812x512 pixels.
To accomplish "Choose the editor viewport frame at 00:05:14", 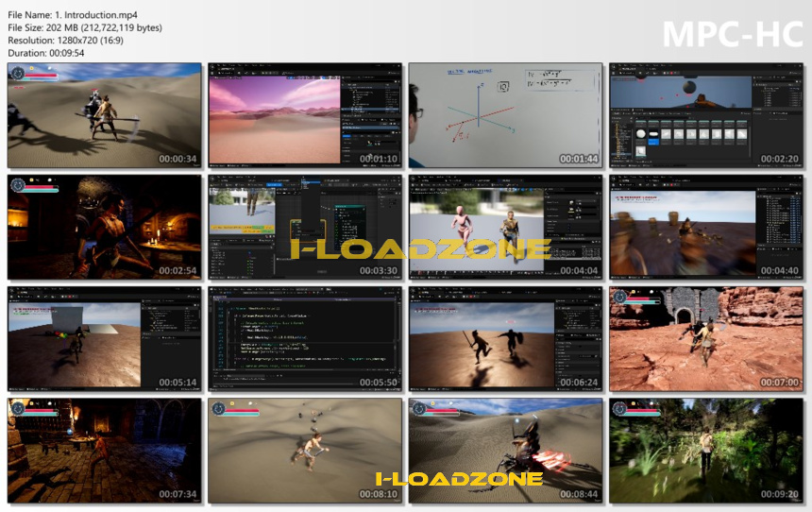I will pyautogui.click(x=105, y=339).
